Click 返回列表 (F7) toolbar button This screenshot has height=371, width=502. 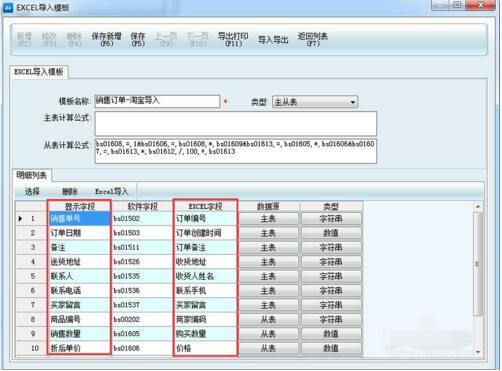313,39
